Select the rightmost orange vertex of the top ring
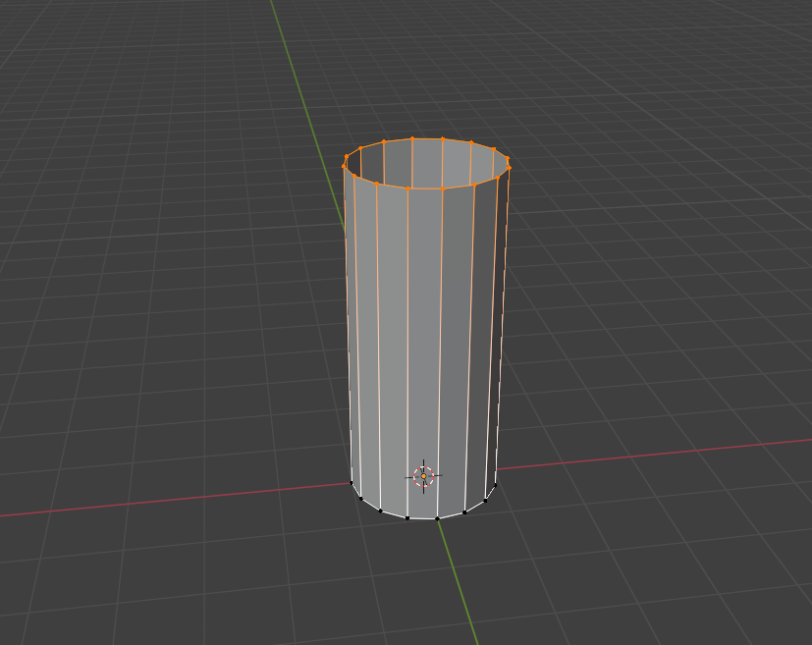The height and width of the screenshot is (645, 812). [x=510, y=167]
